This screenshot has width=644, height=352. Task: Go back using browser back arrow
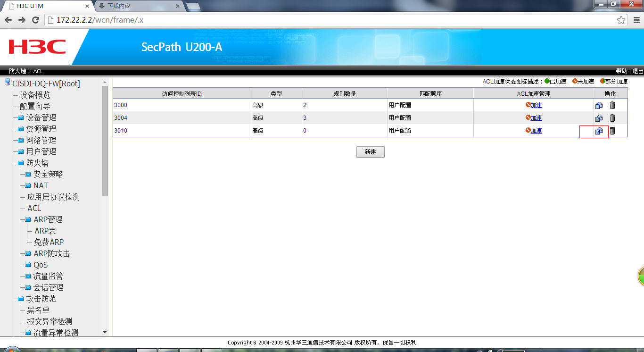[8, 20]
